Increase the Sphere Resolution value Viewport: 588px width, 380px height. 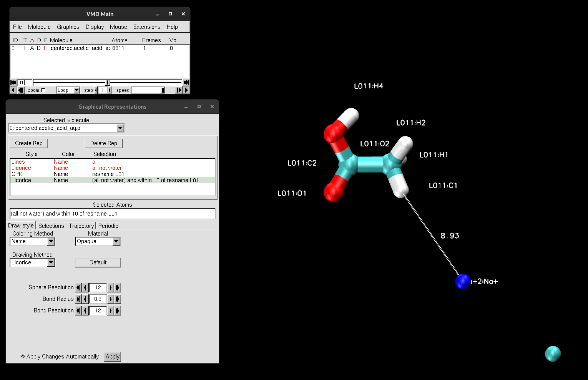pyautogui.click(x=111, y=287)
